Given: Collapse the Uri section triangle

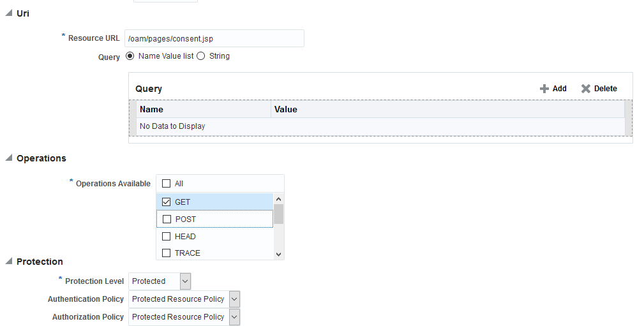Looking at the screenshot, I should pyautogui.click(x=9, y=13).
